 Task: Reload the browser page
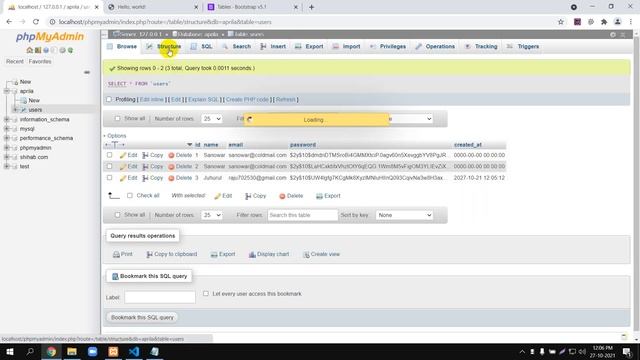pyautogui.click(x=36, y=22)
